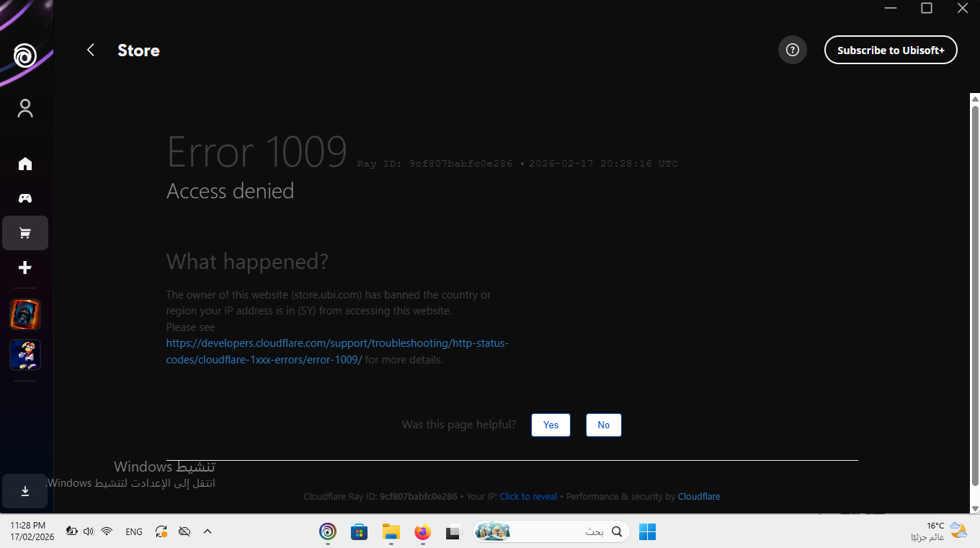Open the help question mark icon
980x548 pixels.
coord(792,50)
